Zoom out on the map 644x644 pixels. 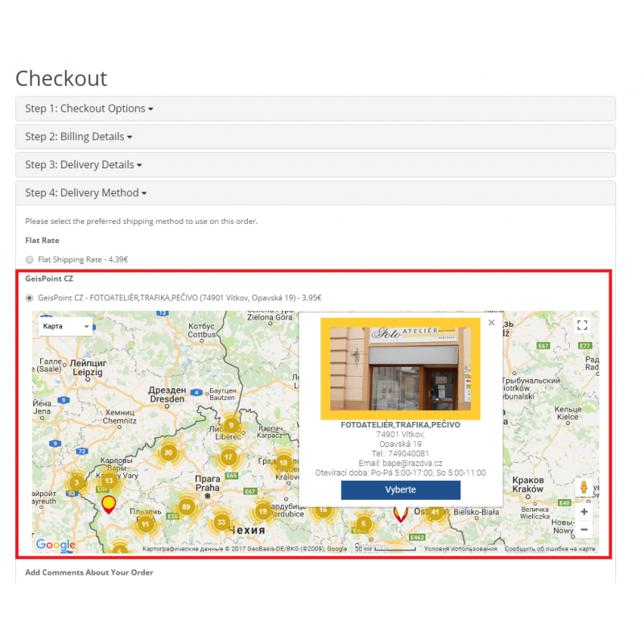pos(584,530)
